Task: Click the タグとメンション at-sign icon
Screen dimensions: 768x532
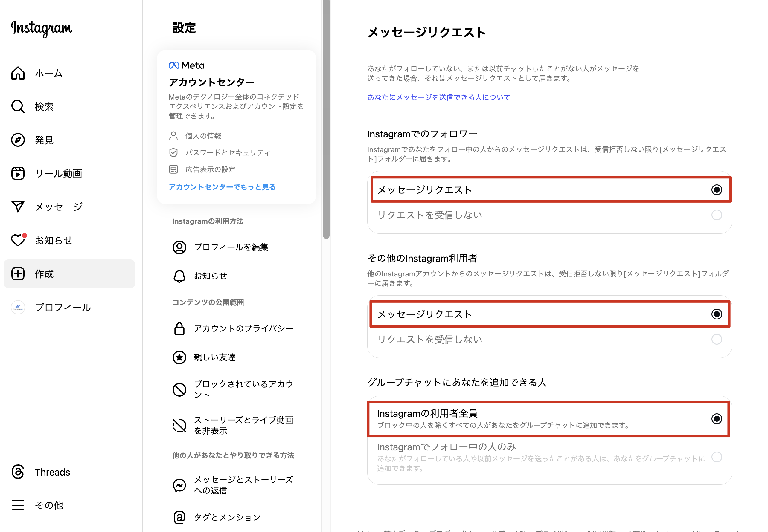Action: 179,517
